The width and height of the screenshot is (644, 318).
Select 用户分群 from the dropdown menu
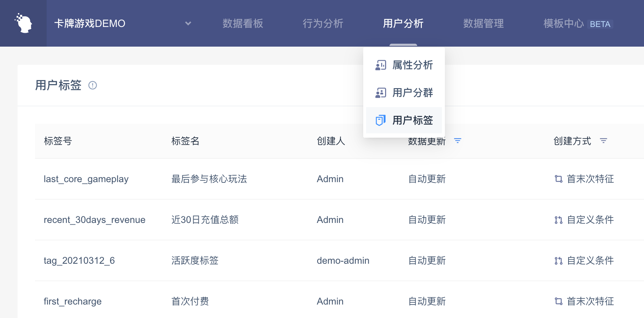coord(412,93)
